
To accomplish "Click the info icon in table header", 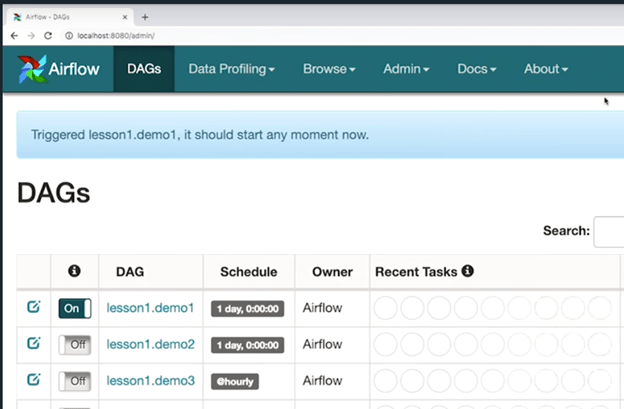I will click(x=73, y=271).
